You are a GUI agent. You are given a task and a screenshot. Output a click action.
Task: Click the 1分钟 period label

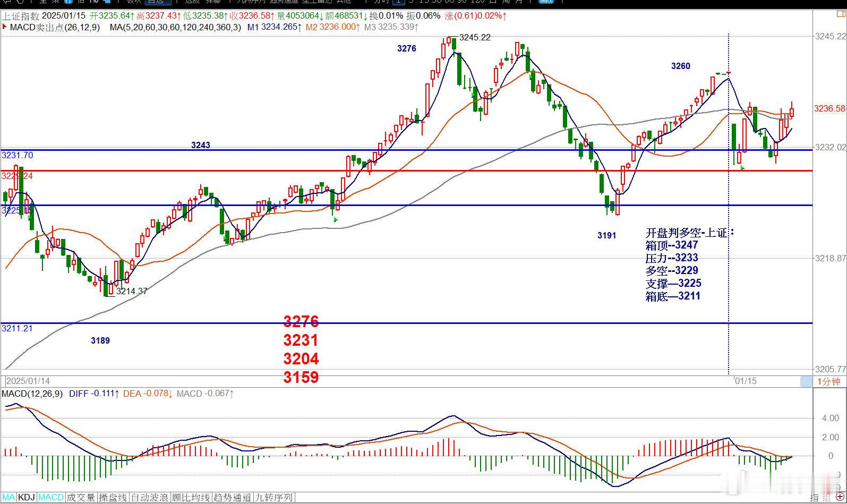point(828,381)
